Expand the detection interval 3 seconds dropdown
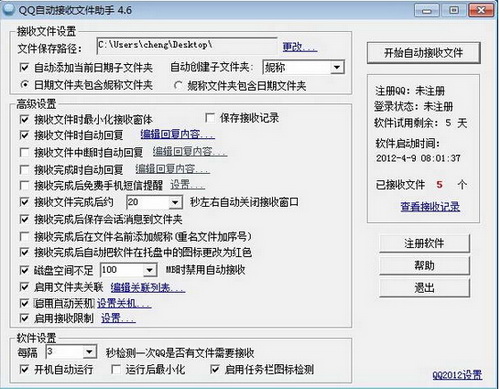Image resolution: width=500 pixels, height=389 pixels. [89, 352]
